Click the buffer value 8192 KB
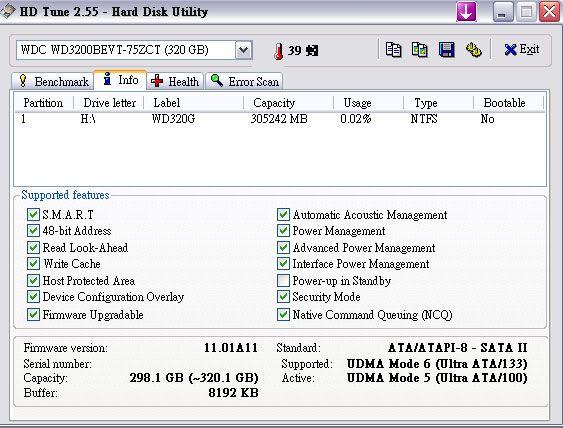The width and height of the screenshot is (563, 428). pos(233,392)
